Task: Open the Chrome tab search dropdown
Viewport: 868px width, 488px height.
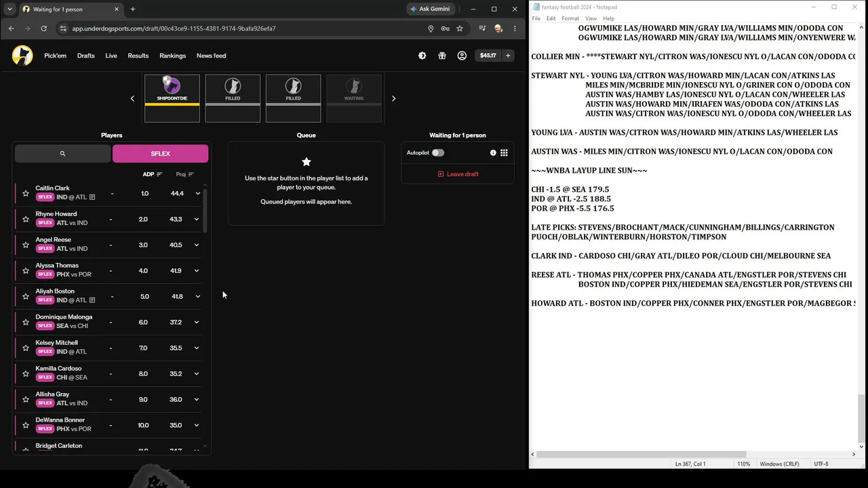Action: (x=9, y=9)
